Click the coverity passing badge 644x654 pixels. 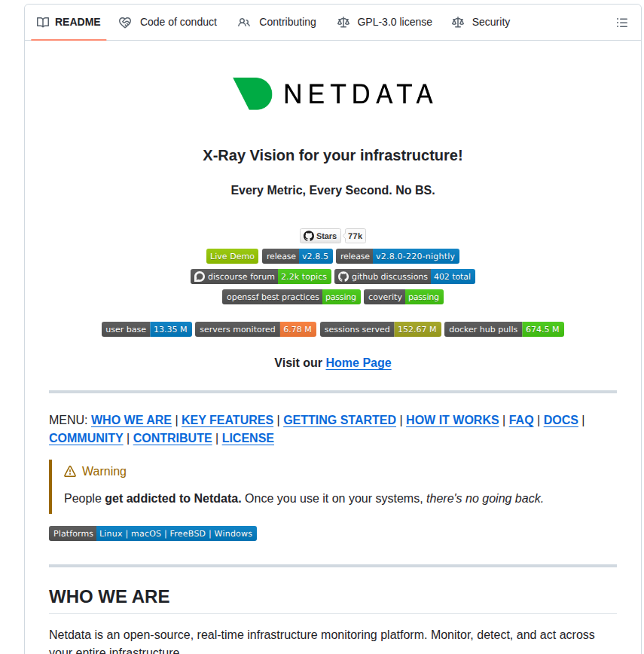pos(404,296)
